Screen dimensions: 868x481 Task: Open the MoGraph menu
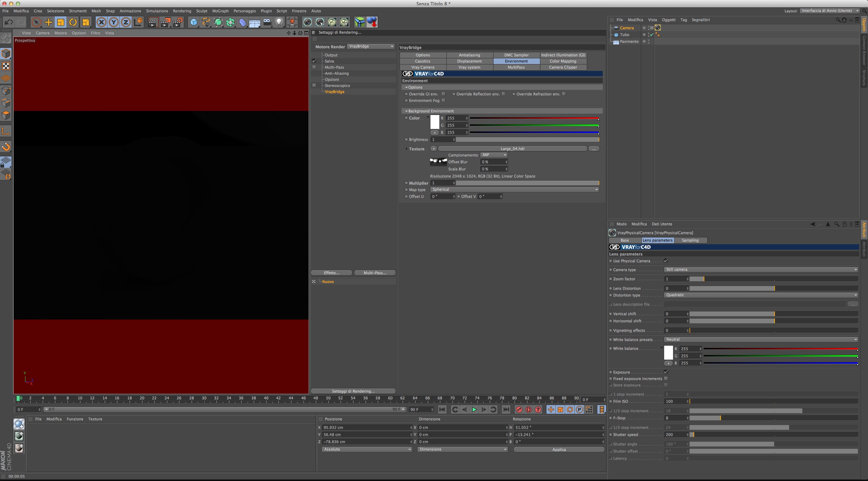tap(220, 11)
